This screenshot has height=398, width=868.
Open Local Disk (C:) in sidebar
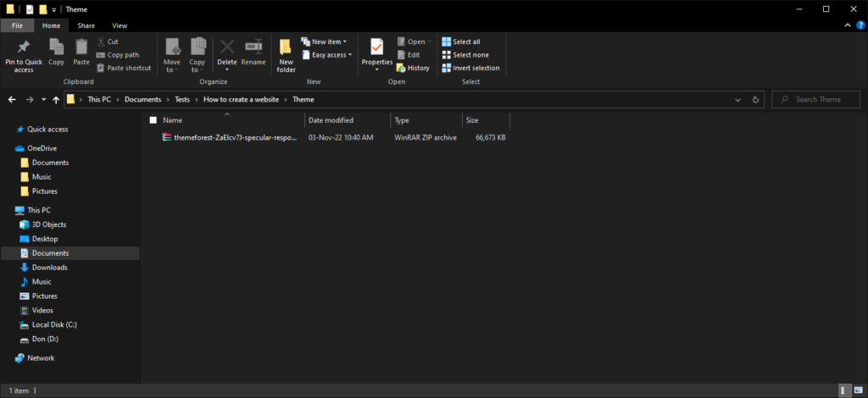pos(48,325)
